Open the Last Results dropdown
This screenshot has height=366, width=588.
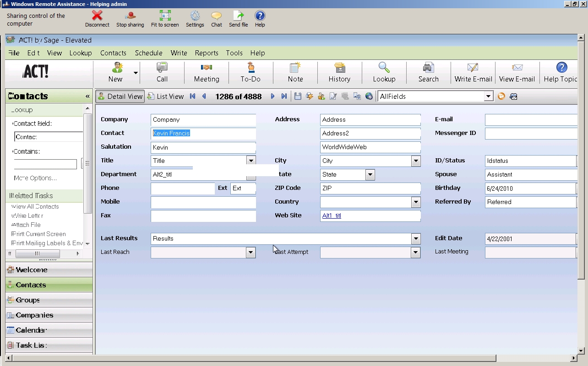(x=415, y=239)
